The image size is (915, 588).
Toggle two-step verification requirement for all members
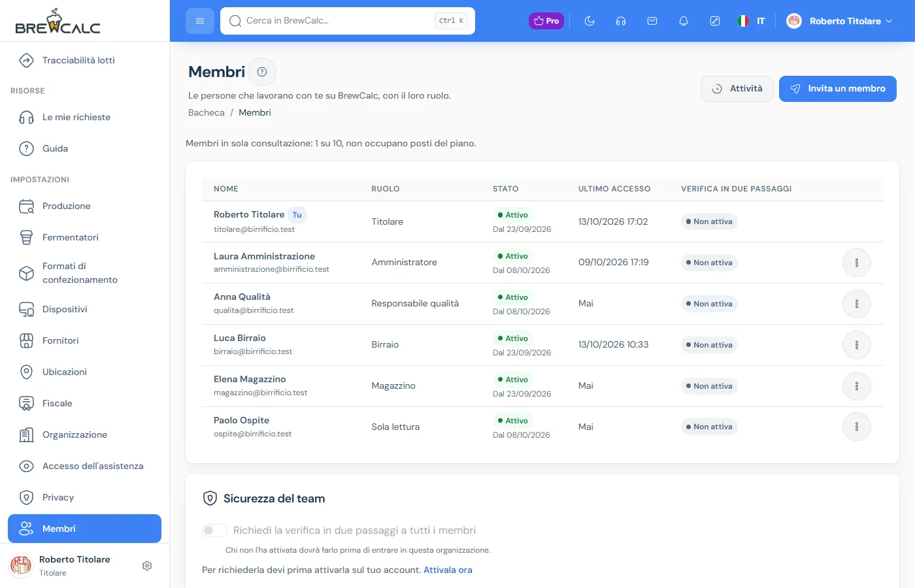click(x=215, y=531)
